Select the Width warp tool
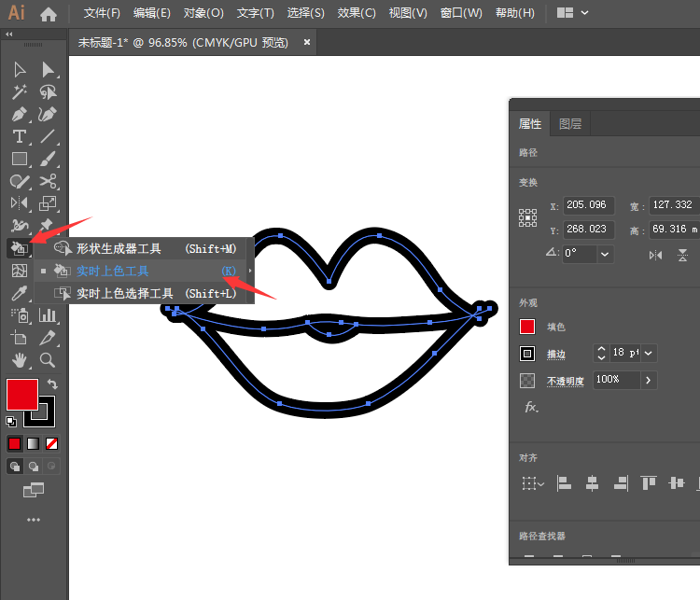Image resolution: width=700 pixels, height=600 pixels. tap(20, 226)
